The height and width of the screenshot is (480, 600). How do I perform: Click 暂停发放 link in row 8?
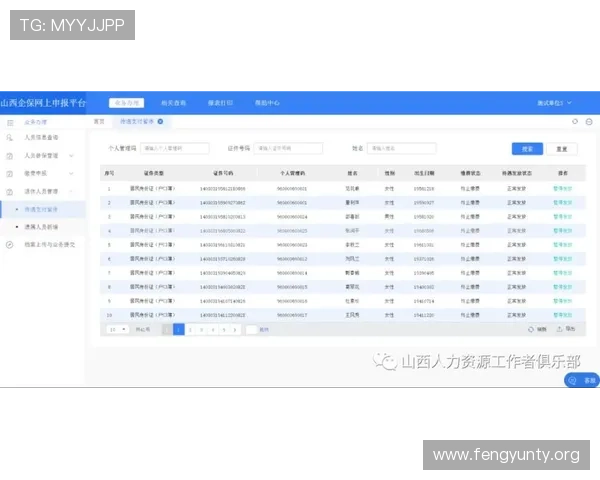pos(562,287)
